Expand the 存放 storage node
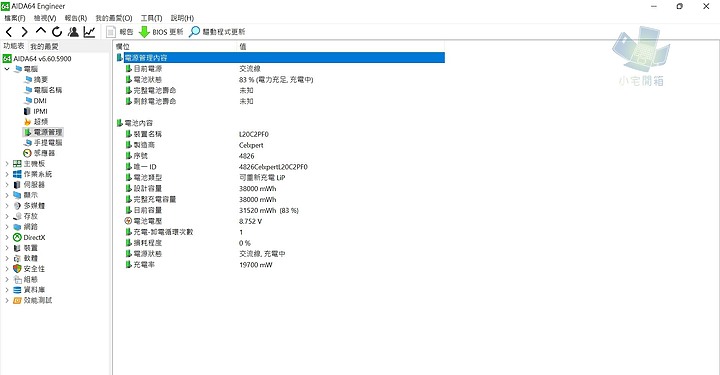 [7, 216]
